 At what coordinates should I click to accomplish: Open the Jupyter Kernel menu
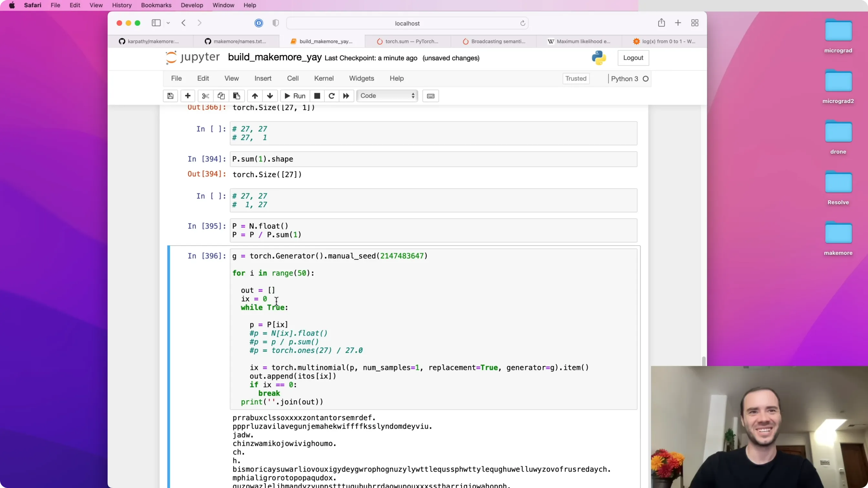(324, 78)
